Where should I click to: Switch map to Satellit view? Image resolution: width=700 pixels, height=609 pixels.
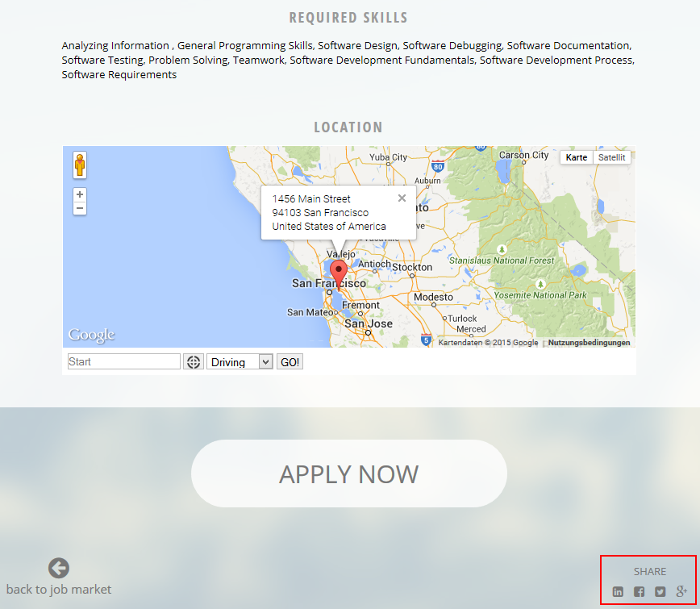coord(611,157)
